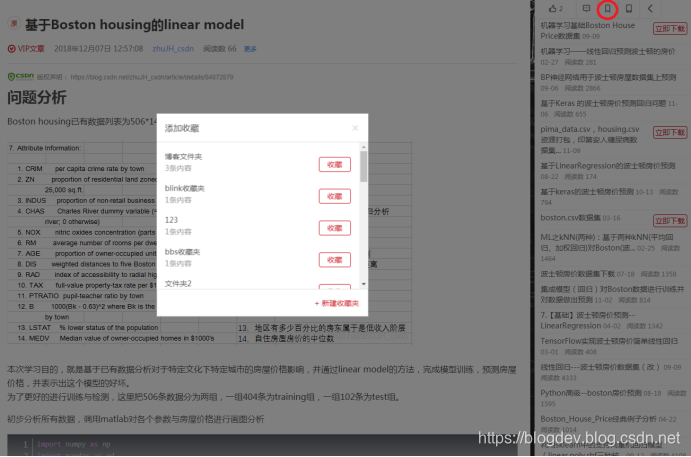Open 机器学习基础Boston House Price数据集 link

point(588,30)
